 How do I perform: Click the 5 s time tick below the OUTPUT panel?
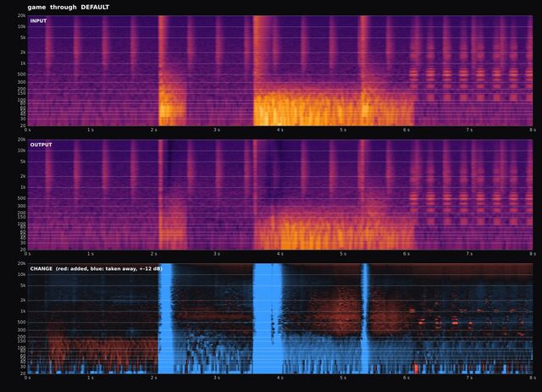(343, 254)
